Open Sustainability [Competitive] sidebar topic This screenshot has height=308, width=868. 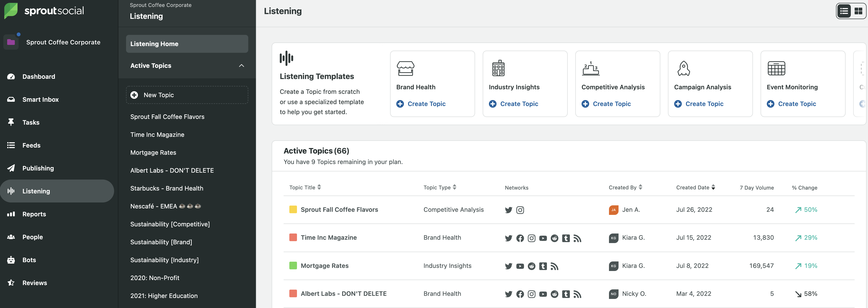[x=170, y=224]
